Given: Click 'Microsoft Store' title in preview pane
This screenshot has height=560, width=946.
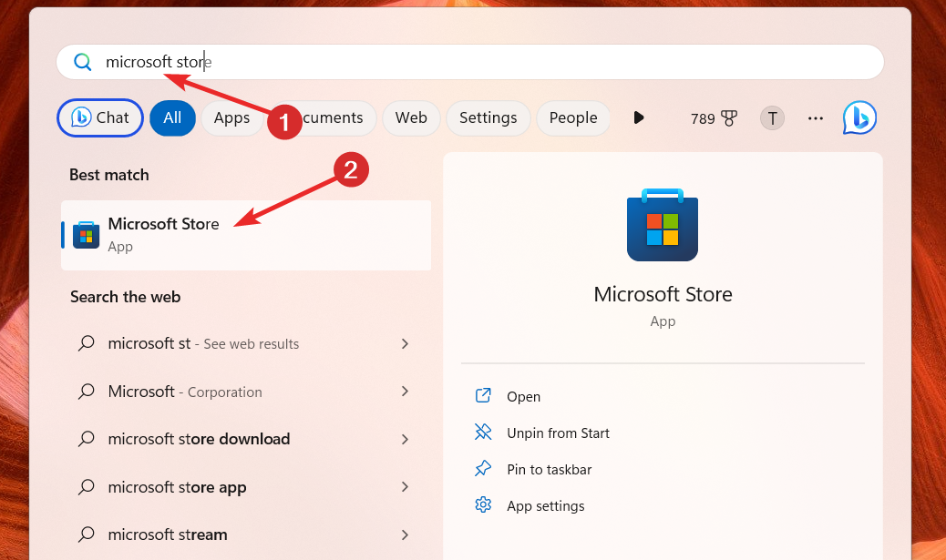Looking at the screenshot, I should coord(663,294).
